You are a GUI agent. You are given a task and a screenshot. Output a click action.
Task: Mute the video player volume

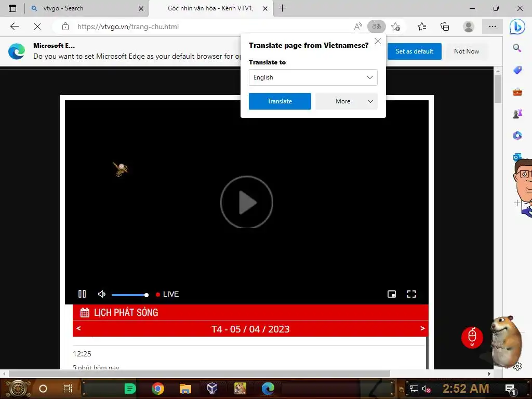tap(101, 294)
